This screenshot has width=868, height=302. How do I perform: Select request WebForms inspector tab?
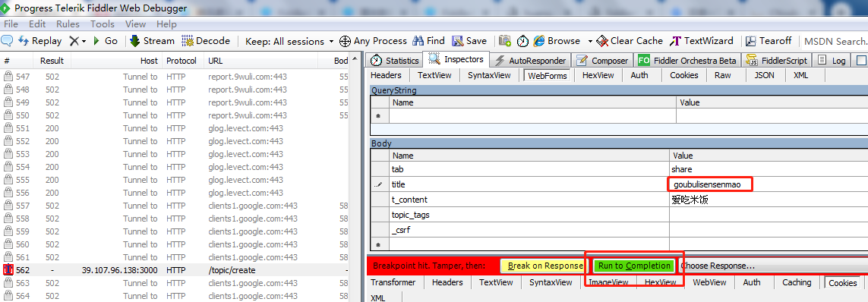pos(548,76)
